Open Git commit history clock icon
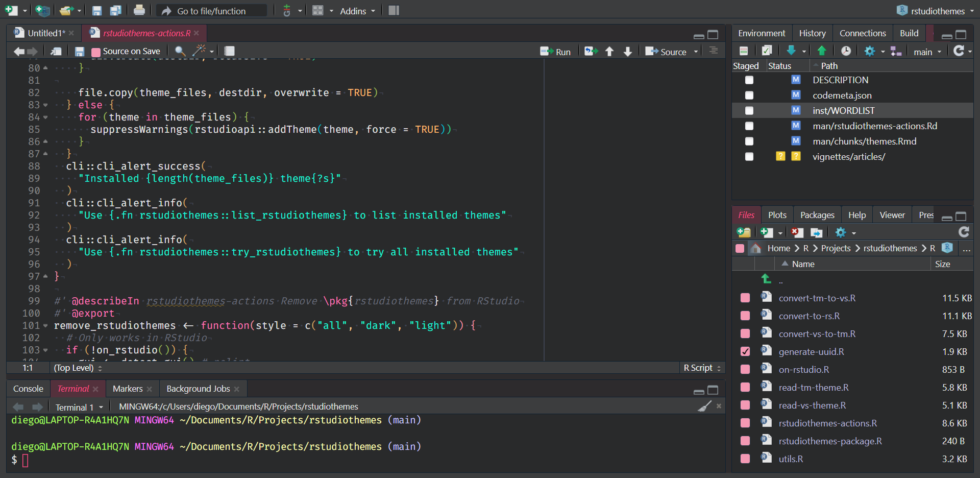Screen dimensions: 980x478 (846, 51)
